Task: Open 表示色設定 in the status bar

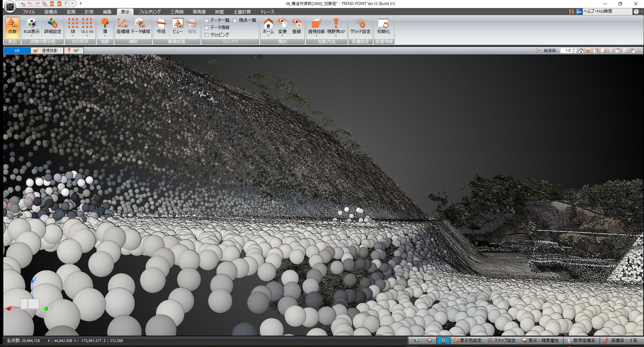Action: coord(468,341)
